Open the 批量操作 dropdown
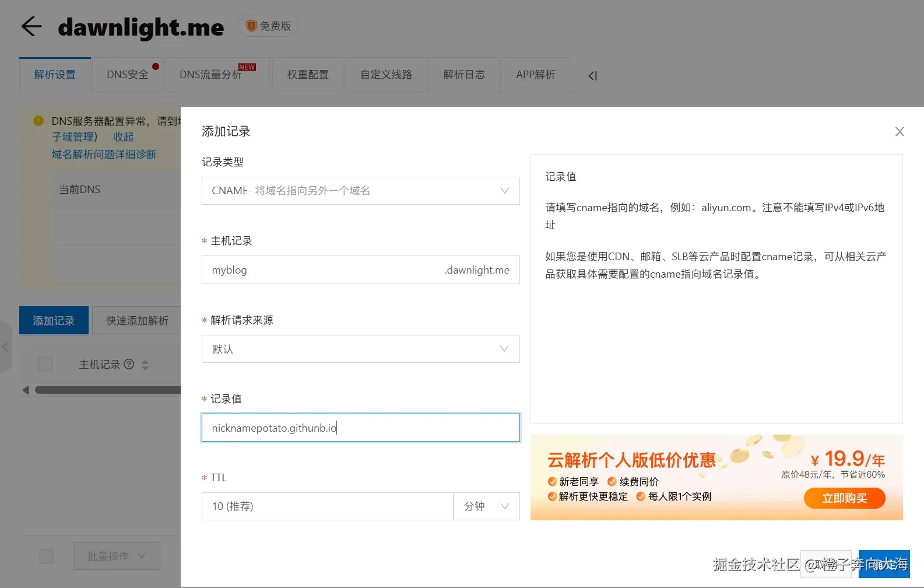The width and height of the screenshot is (924, 588). (117, 556)
